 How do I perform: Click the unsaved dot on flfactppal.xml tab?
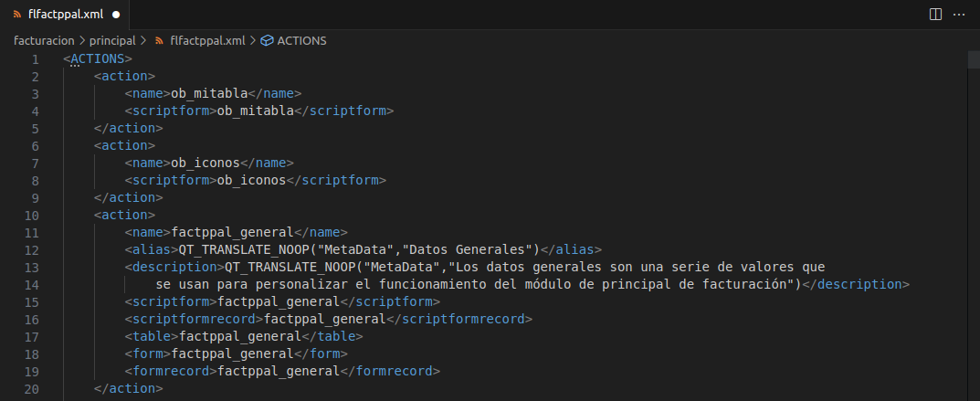(x=116, y=15)
